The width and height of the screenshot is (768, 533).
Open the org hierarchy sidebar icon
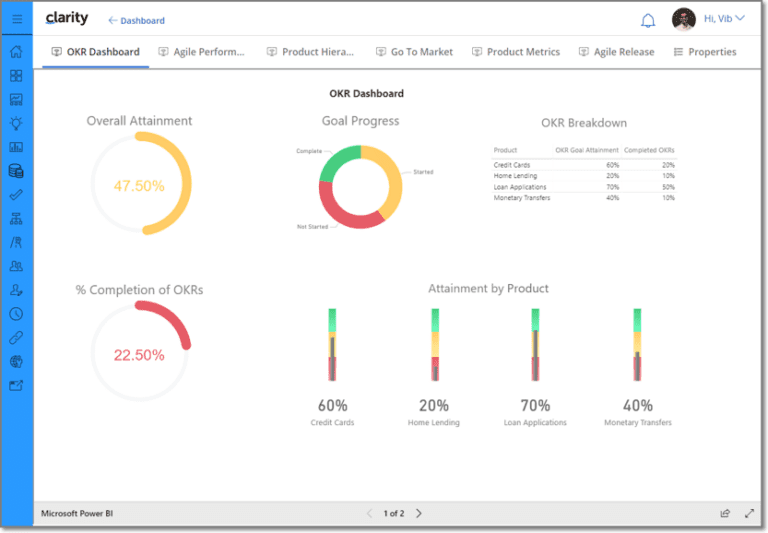click(16, 219)
